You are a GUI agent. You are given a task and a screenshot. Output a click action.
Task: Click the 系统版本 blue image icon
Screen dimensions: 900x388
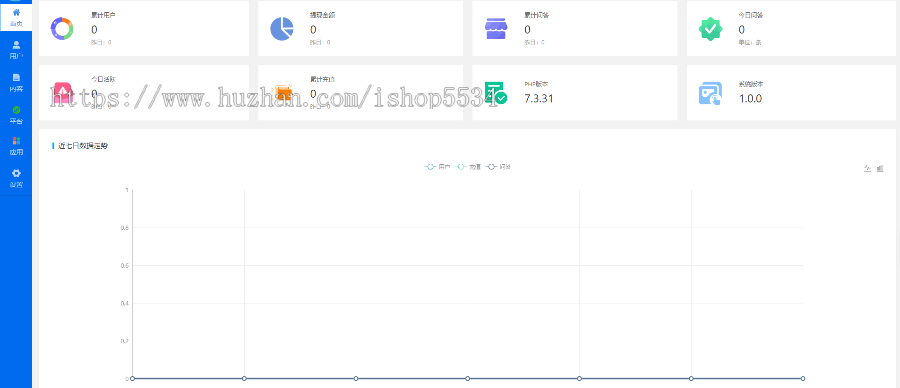pyautogui.click(x=711, y=94)
